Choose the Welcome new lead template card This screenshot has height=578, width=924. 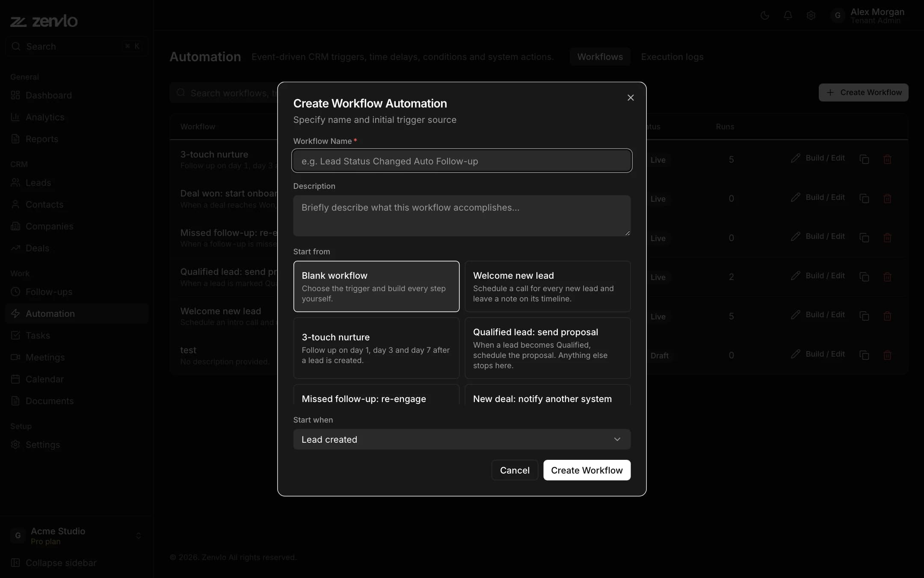tap(548, 286)
